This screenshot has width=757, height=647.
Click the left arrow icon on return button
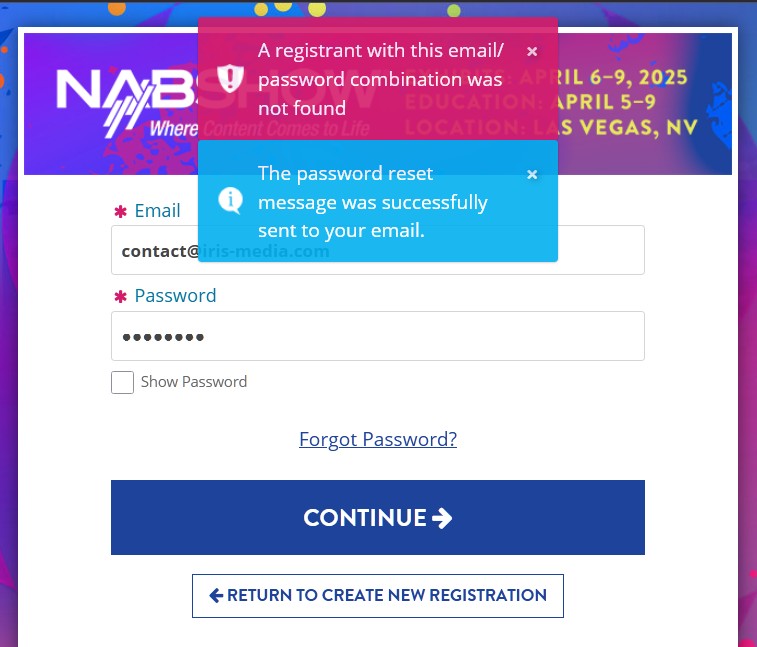[216, 595]
